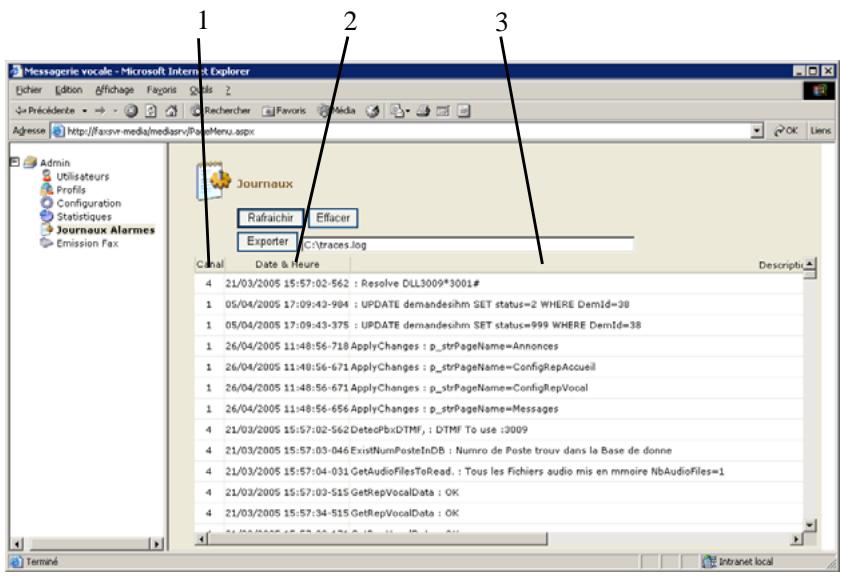This screenshot has width=843, height=576.
Task: Click the OK go button beside the address bar
Action: tap(785, 131)
